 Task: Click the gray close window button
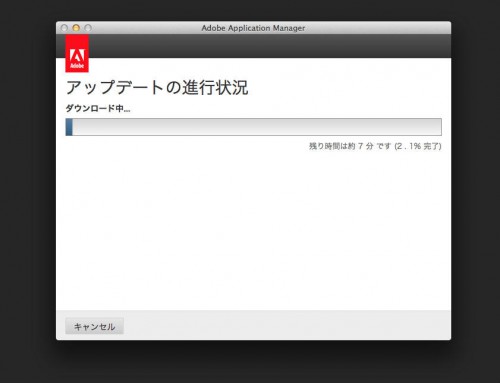pos(64,28)
